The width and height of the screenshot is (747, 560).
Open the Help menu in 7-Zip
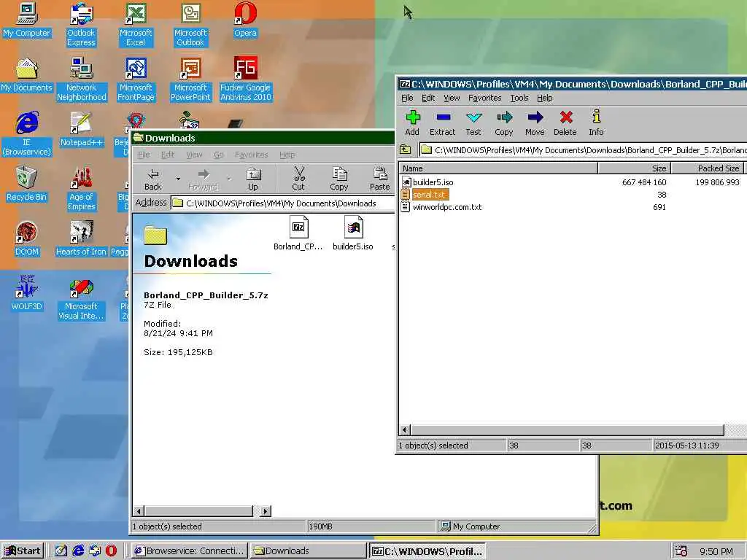[544, 98]
